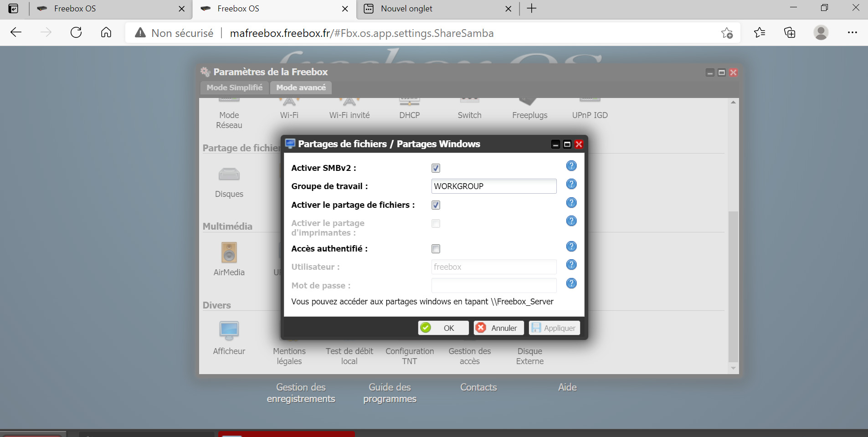Open the Disques settings icon
This screenshot has height=437, width=868.
229,175
